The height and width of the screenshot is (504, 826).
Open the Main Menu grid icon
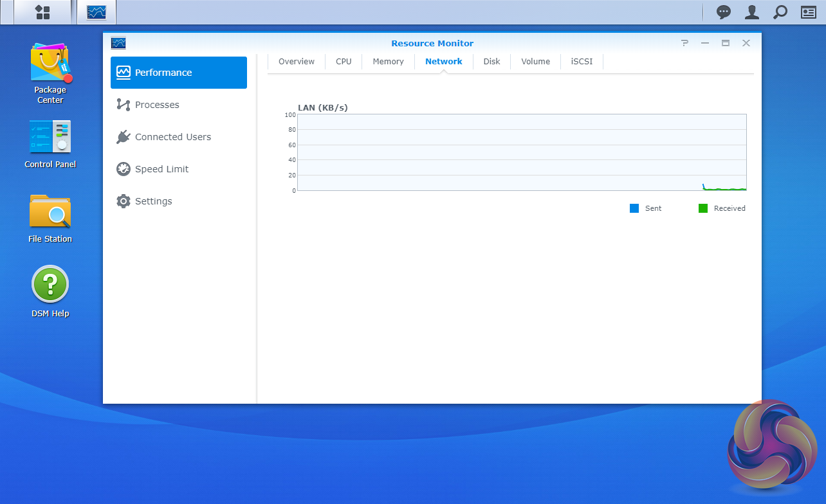(42, 12)
